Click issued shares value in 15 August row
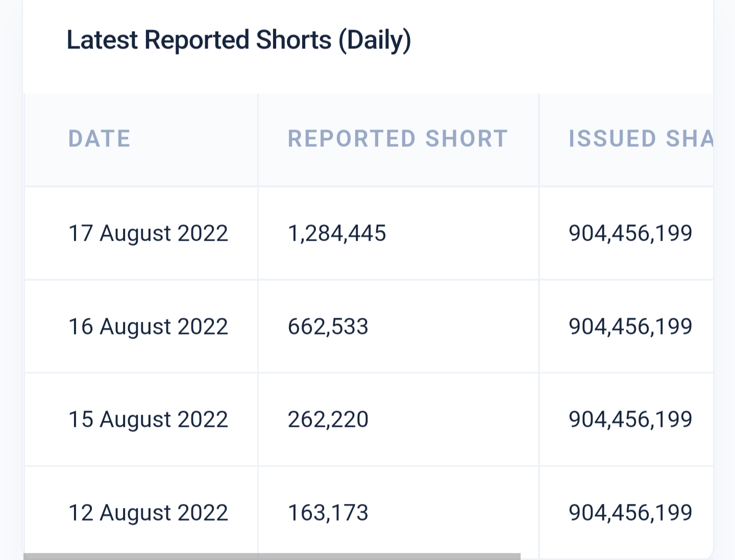 pos(630,420)
